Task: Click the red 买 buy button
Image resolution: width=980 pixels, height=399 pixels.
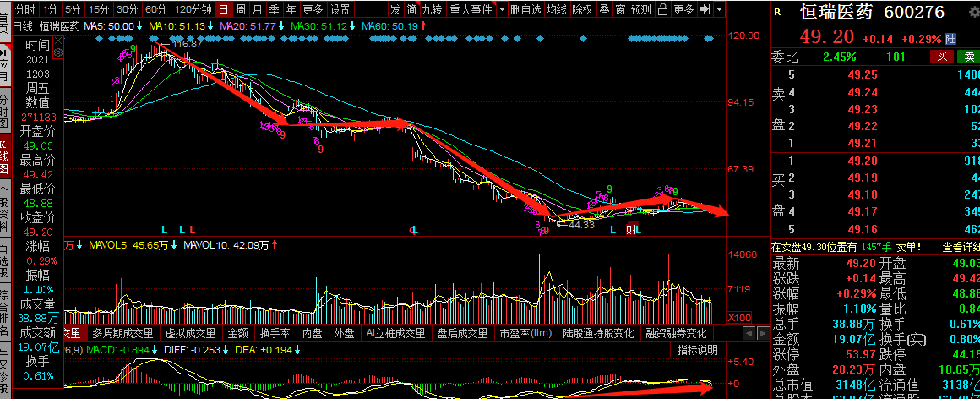Action: tap(941, 57)
